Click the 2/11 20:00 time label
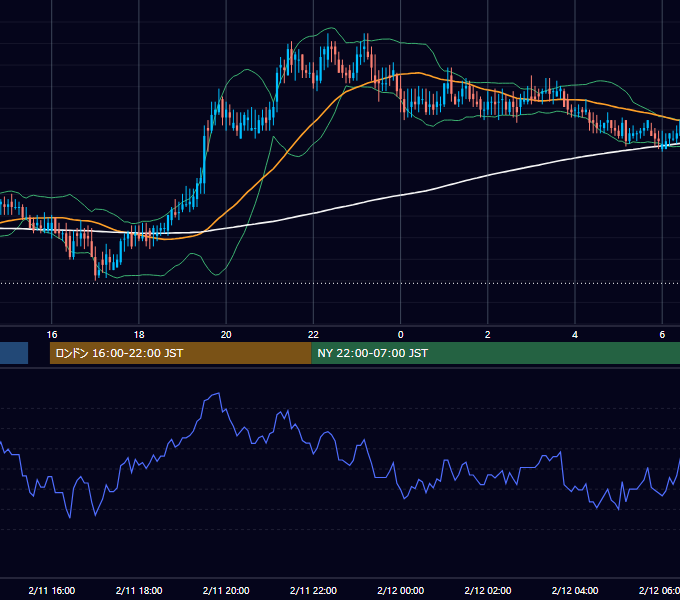This screenshot has width=680, height=600. pos(226,590)
